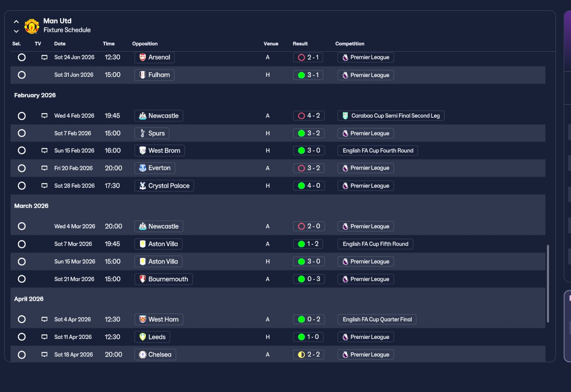Click the 17:30 kick-off time cell
Viewport: 571px width, 392px height.
(112, 186)
